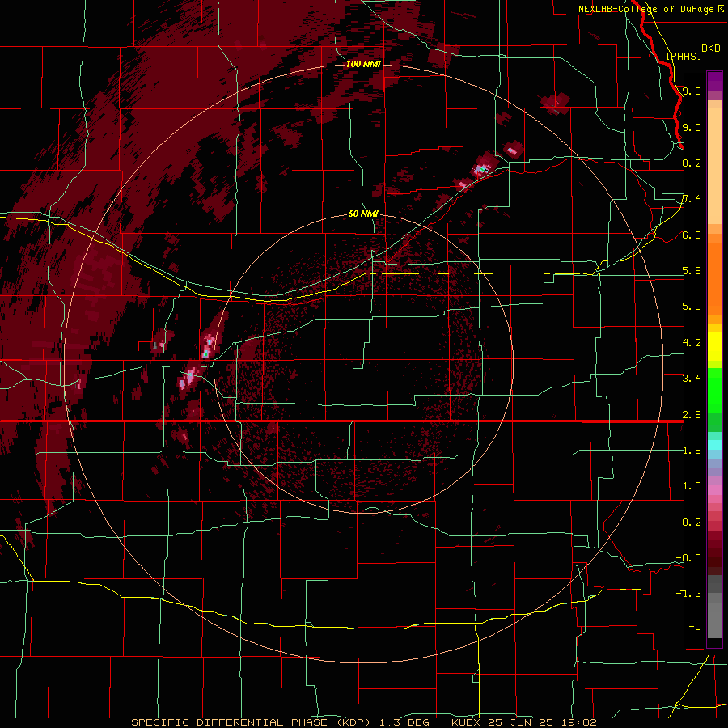Click the -1.3 value on the color scale

point(688,594)
